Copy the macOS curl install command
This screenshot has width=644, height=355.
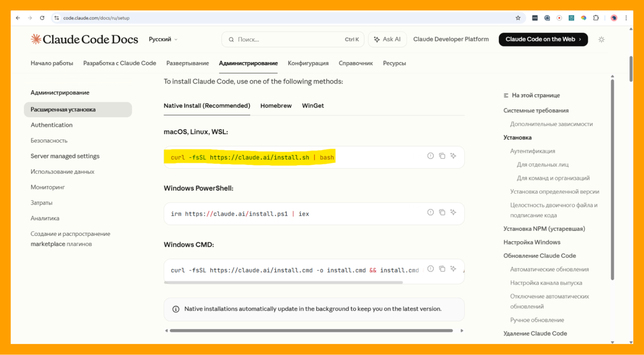tap(442, 156)
